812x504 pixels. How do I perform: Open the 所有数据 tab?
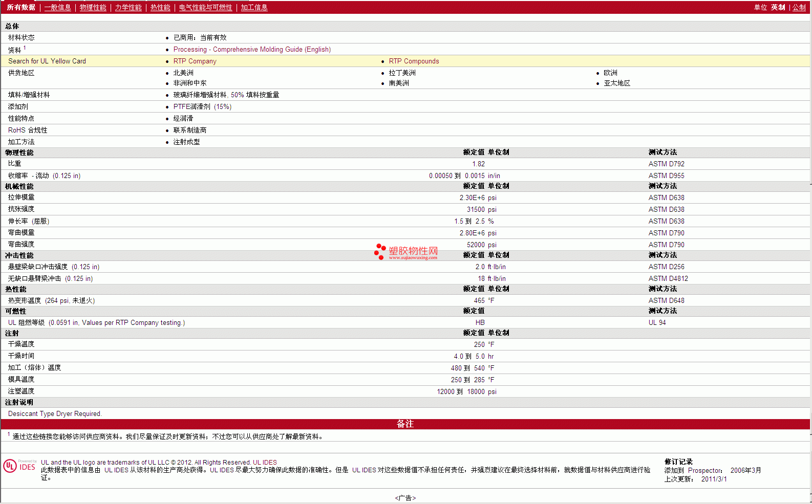[21, 7]
